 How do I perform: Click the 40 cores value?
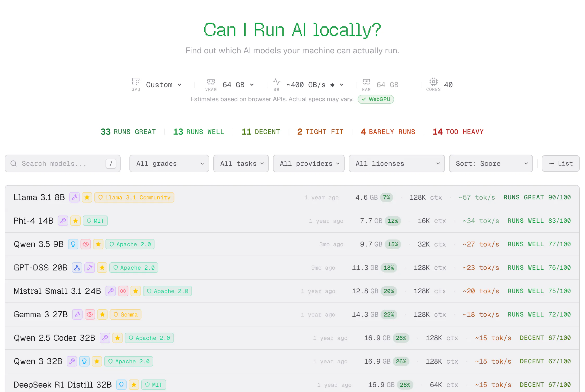pos(448,85)
